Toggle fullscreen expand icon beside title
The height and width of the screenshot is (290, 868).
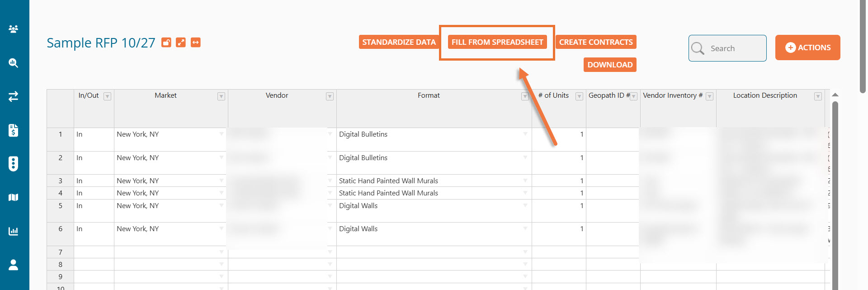pyautogui.click(x=181, y=43)
